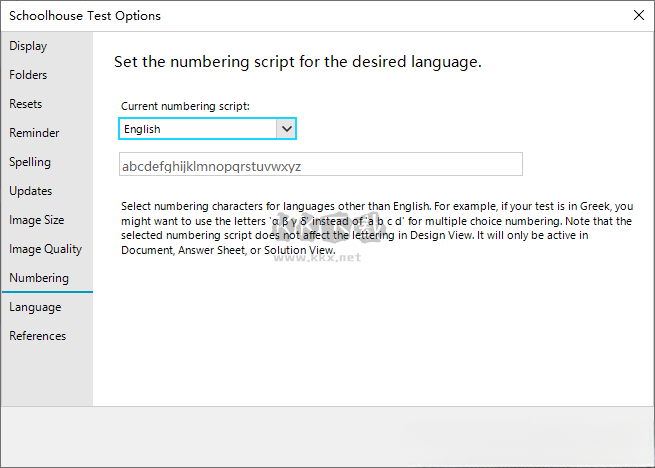Click the 'Current numbering script:' label
The image size is (655, 468).
pos(185,106)
